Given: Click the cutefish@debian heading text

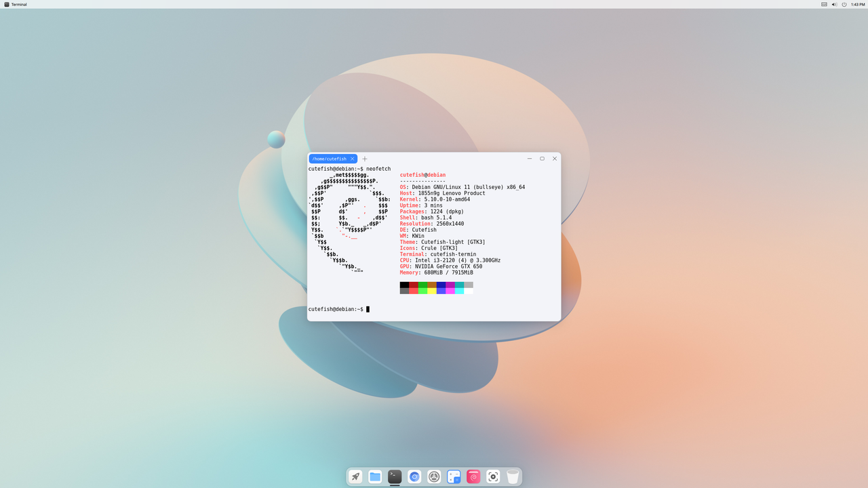Looking at the screenshot, I should point(422,174).
